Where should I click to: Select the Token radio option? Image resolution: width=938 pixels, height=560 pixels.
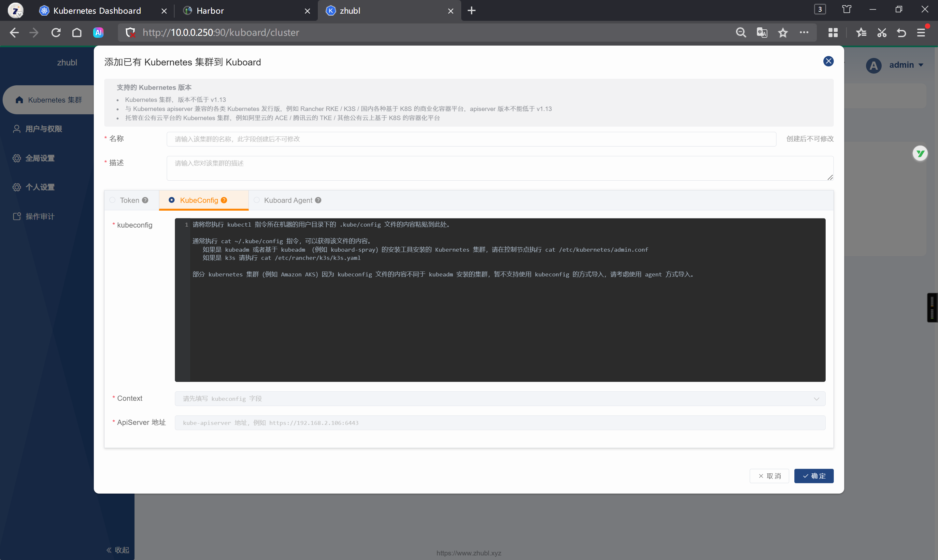tap(112, 200)
